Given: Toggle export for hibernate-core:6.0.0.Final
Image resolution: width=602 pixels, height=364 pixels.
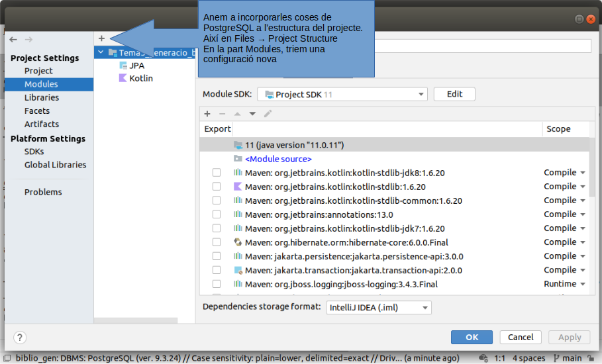Looking at the screenshot, I should coord(217,242).
